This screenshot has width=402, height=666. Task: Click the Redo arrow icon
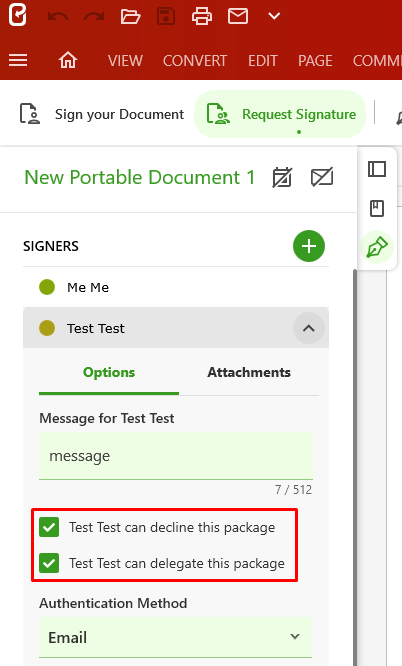(94, 17)
